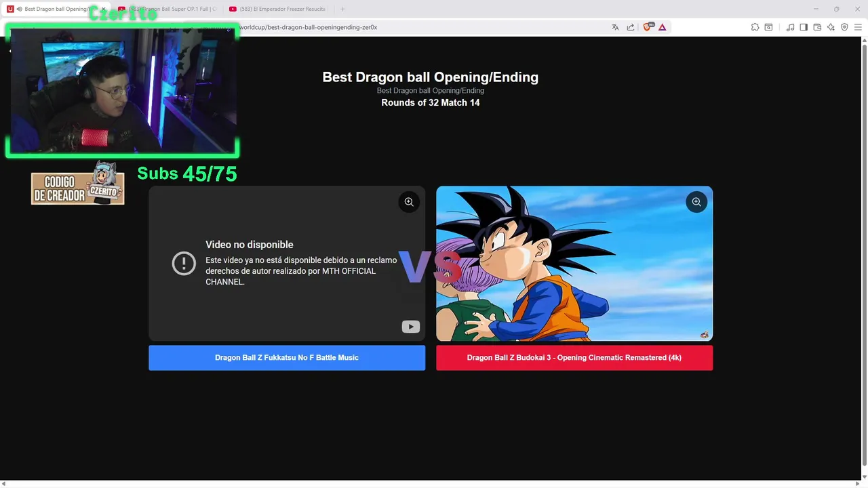868x488 pixels.
Task: Click the translate page icon in address bar
Action: pyautogui.click(x=615, y=27)
